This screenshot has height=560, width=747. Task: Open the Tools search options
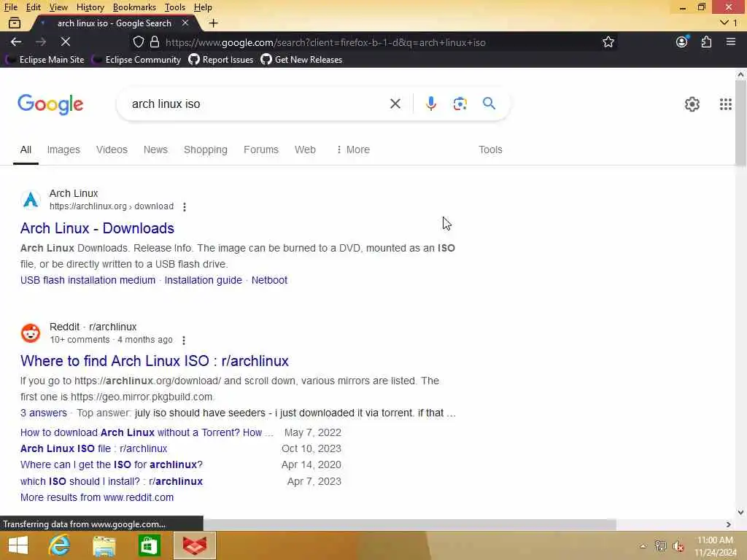coord(490,149)
